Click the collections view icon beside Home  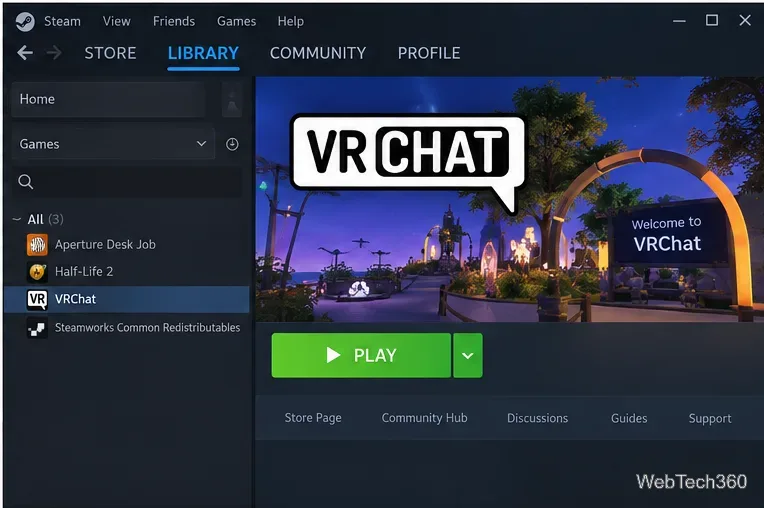[x=232, y=99]
